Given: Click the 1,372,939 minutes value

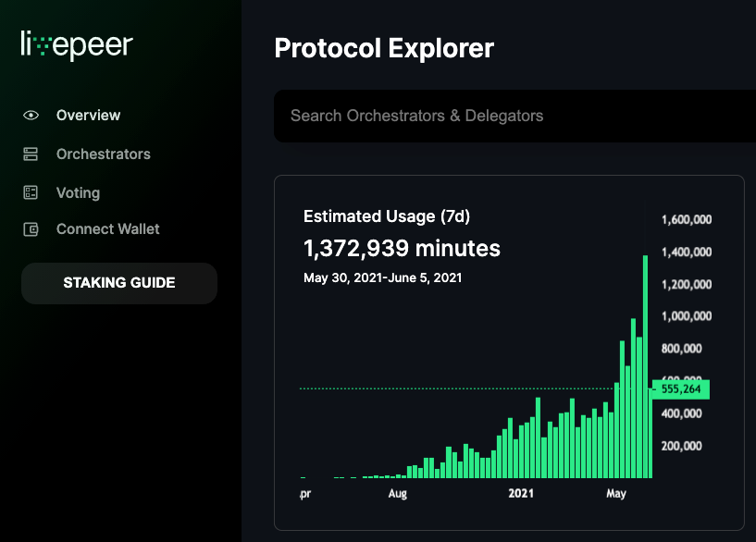Looking at the screenshot, I should click(x=403, y=249).
